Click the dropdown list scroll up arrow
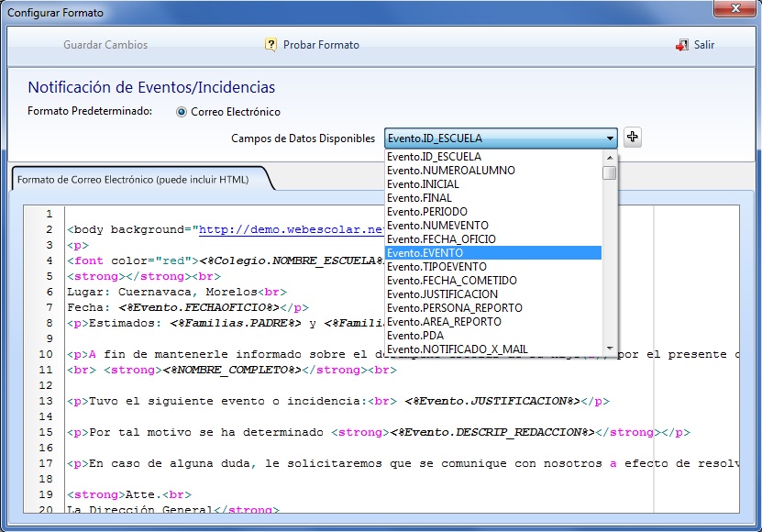The image size is (762, 532). pyautogui.click(x=610, y=157)
